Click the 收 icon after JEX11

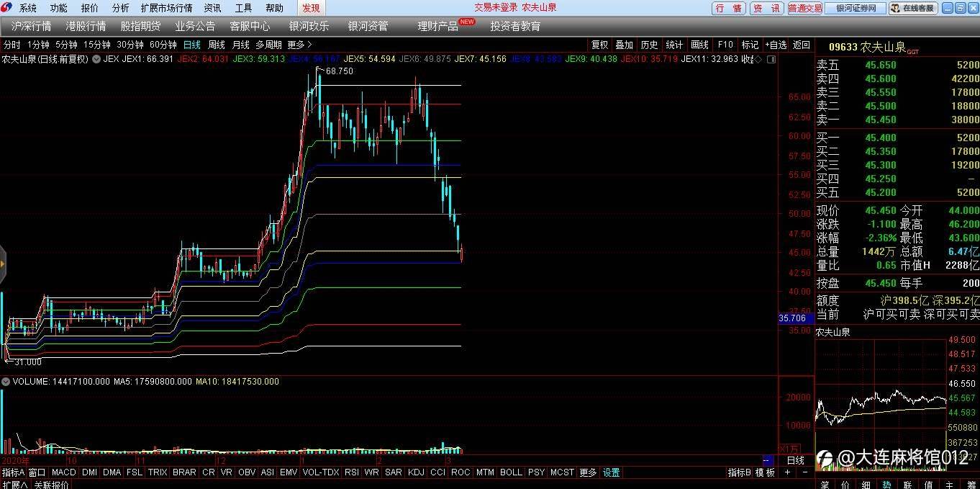point(748,59)
